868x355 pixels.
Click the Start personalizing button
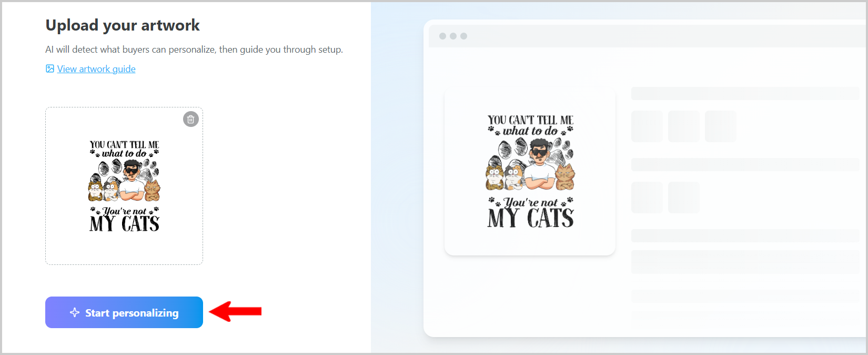(124, 312)
